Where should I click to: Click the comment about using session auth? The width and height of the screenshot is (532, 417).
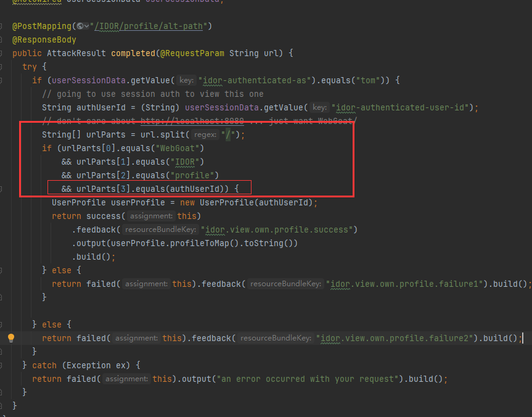pos(153,94)
